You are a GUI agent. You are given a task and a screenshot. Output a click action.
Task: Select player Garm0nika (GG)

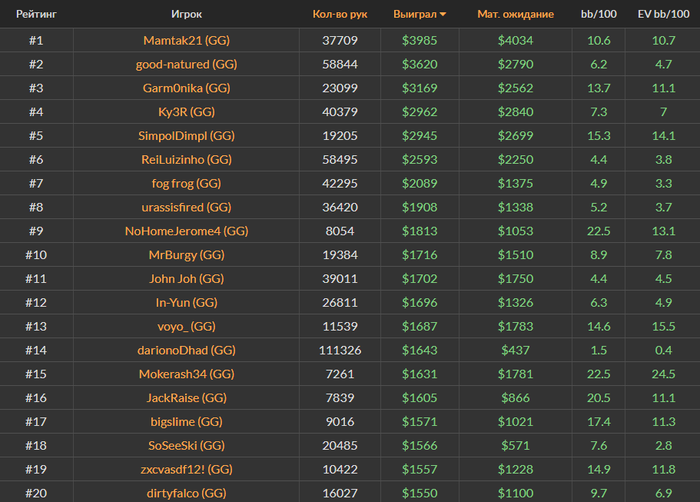coord(186,88)
